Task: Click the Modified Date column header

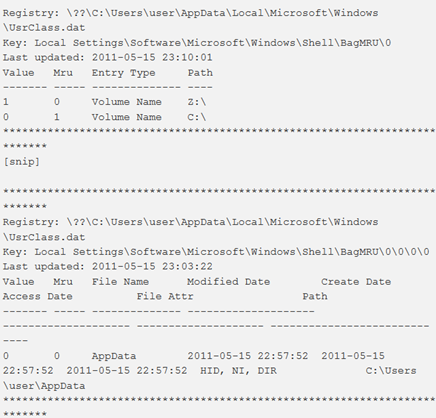Action: 229,282
